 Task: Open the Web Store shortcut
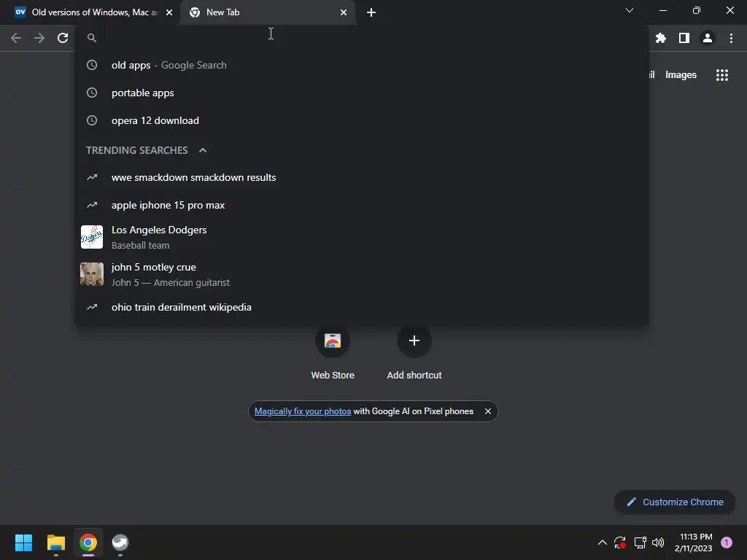pyautogui.click(x=333, y=352)
